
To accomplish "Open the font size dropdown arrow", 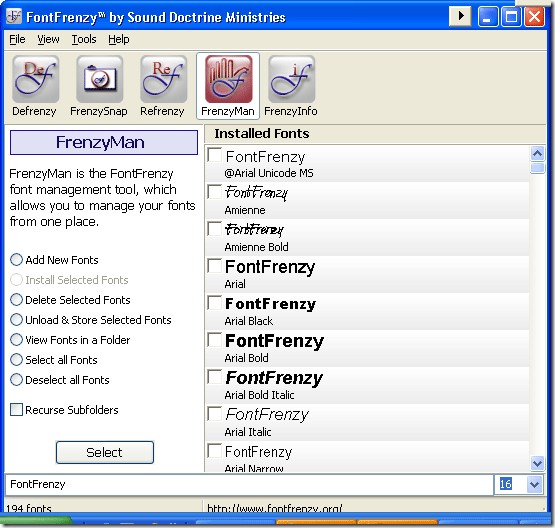I will tap(534, 484).
